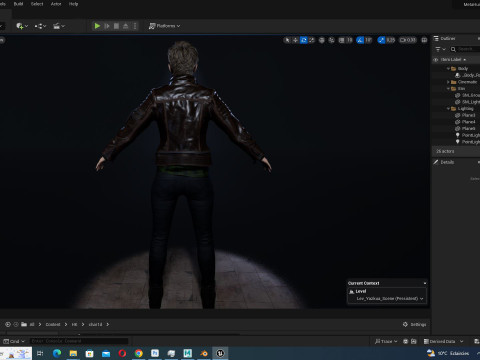
Task: Toggle rotation angle snapping
Action: [x=360, y=40]
